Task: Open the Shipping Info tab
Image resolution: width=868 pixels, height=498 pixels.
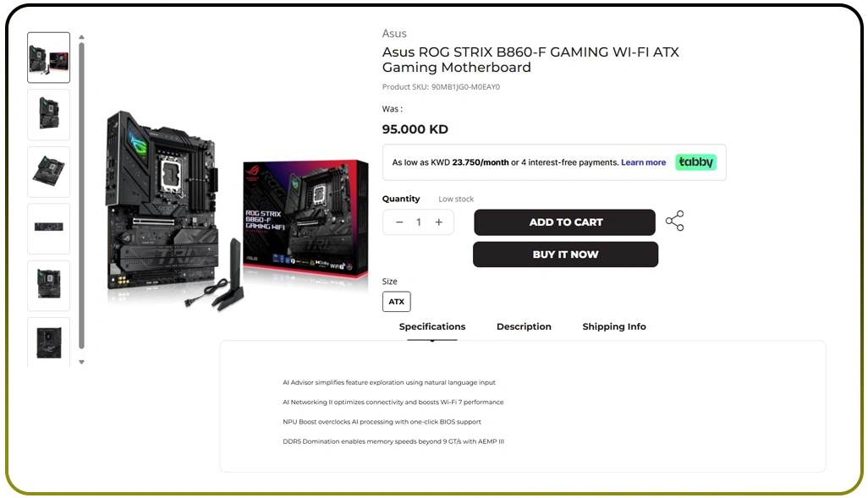Action: [x=614, y=326]
